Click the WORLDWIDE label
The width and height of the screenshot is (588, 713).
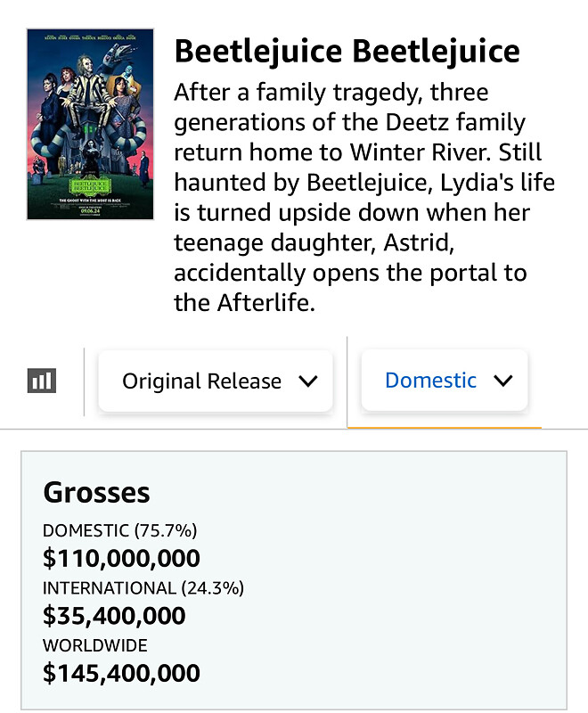[x=95, y=644]
